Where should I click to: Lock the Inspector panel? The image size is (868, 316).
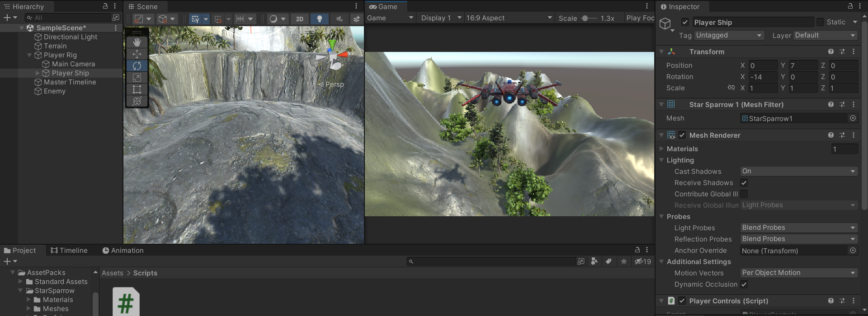tap(850, 6)
